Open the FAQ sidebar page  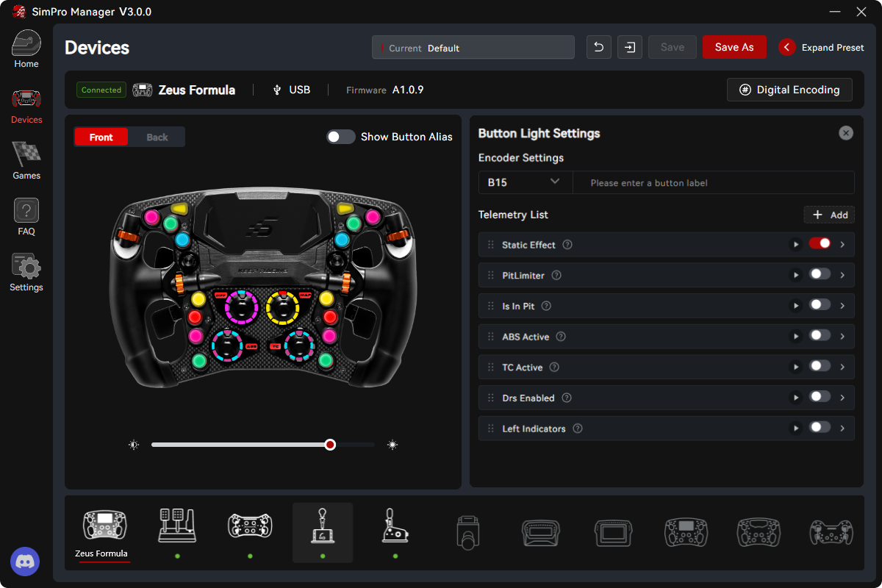tap(26, 217)
